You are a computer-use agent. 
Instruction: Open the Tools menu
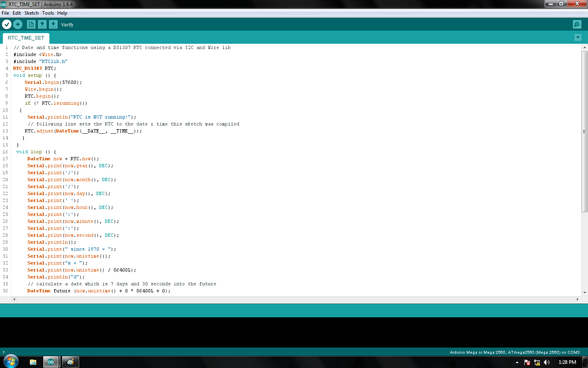tap(48, 13)
